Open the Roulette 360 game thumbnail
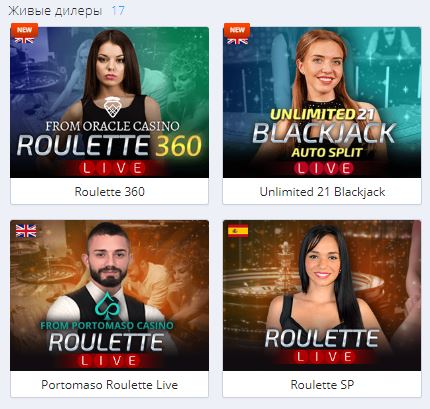The image size is (430, 409). [109, 102]
